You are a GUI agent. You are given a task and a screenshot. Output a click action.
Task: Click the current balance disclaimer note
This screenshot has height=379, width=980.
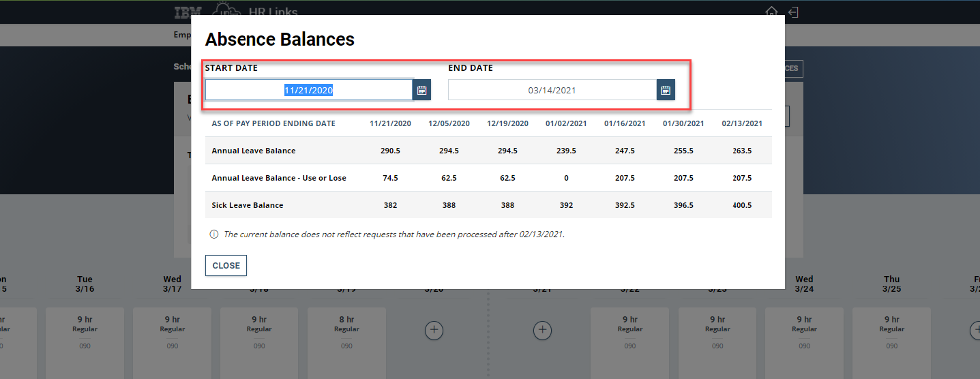point(394,234)
